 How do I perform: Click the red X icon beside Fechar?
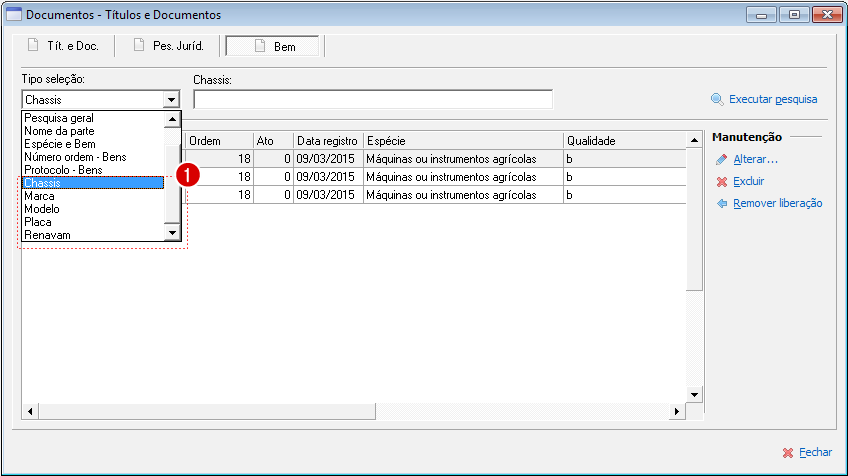coord(788,452)
